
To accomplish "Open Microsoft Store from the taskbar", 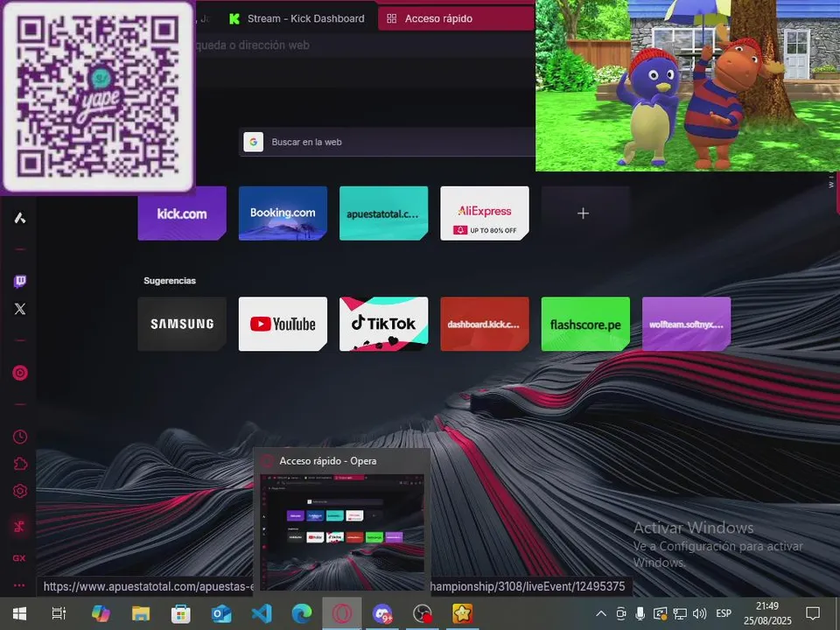I will [x=181, y=613].
